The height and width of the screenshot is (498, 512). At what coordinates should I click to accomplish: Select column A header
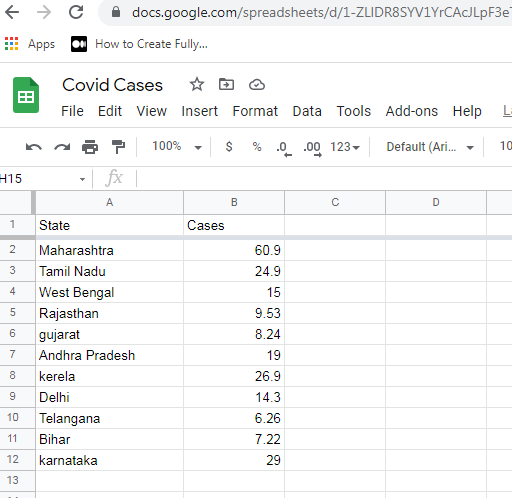click(x=109, y=202)
